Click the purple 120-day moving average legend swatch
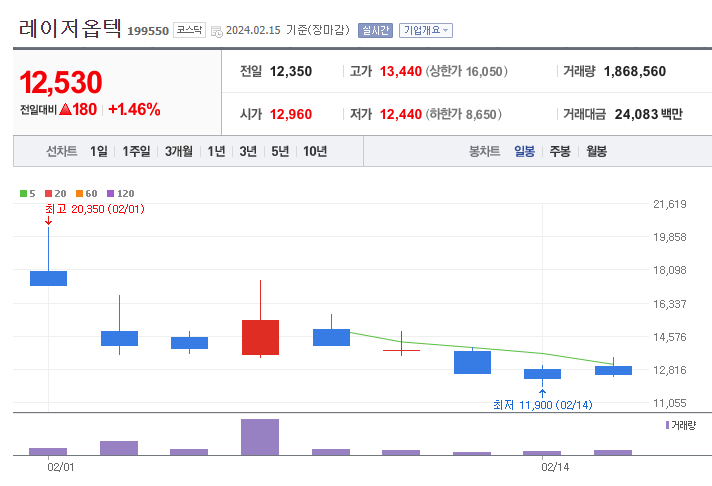The height and width of the screenshot is (486, 712). click(x=110, y=193)
